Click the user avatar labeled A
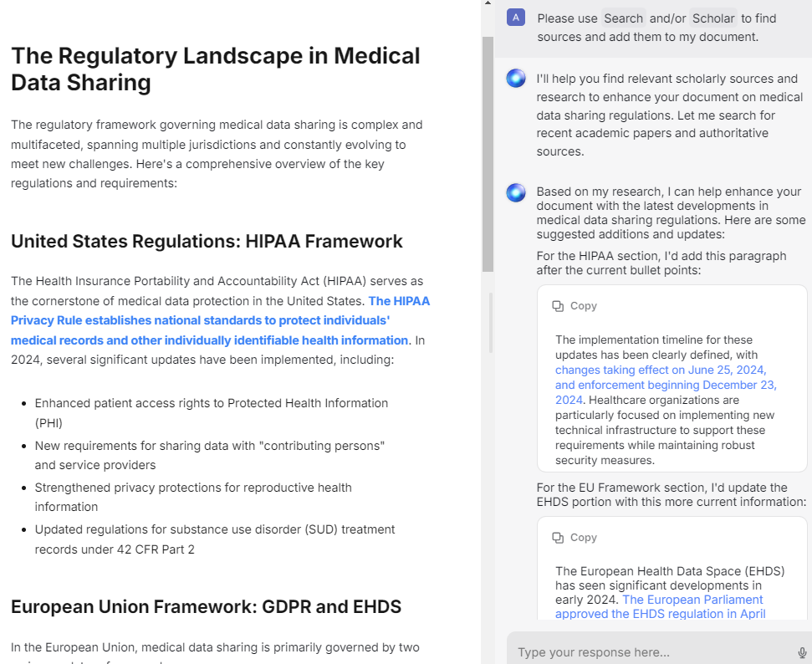The image size is (812, 664). point(516,18)
